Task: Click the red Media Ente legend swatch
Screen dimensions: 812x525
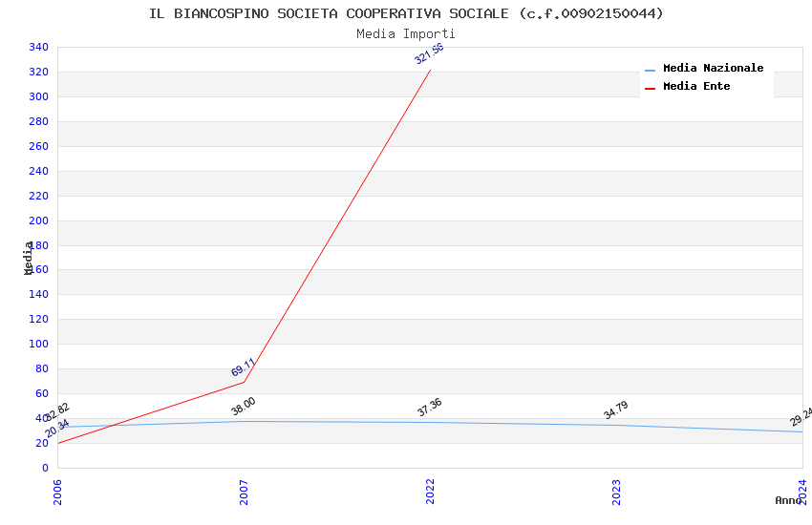Action: click(650, 89)
